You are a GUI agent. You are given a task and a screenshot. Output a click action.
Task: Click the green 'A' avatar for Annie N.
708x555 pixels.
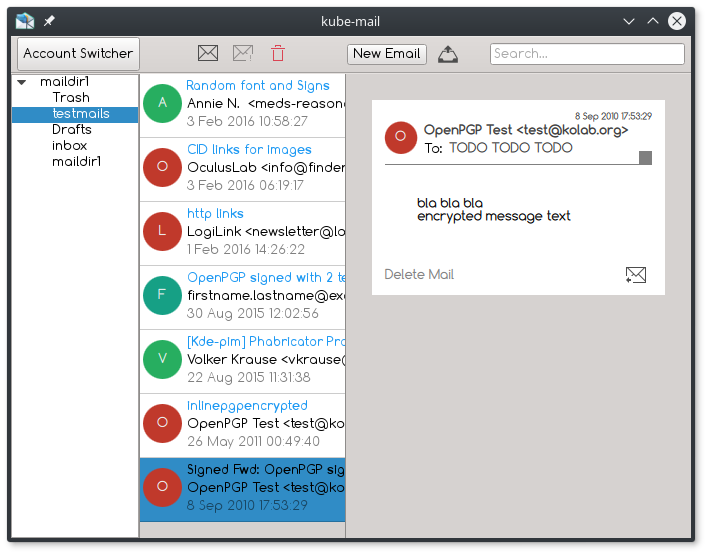(163, 103)
